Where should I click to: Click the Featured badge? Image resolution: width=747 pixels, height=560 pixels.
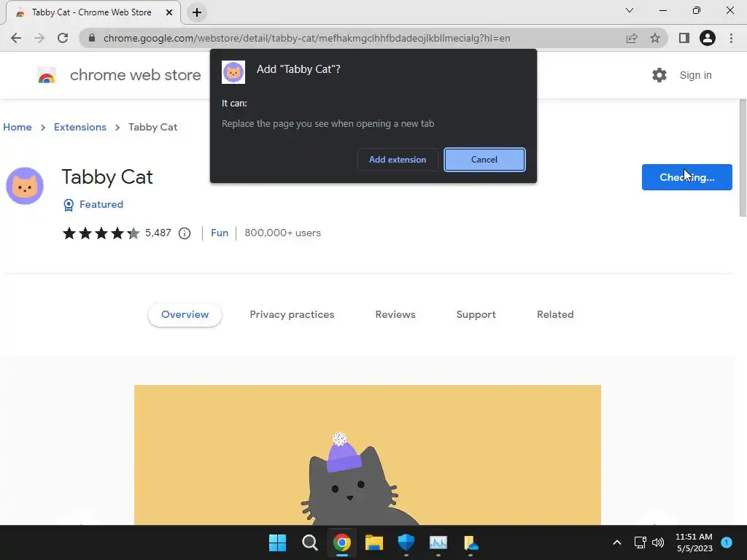93,204
